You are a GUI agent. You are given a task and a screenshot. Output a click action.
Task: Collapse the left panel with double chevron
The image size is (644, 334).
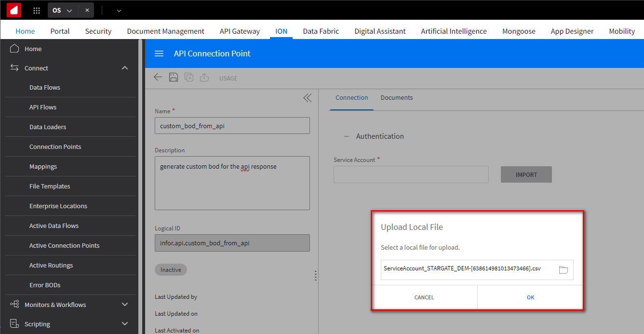click(307, 98)
